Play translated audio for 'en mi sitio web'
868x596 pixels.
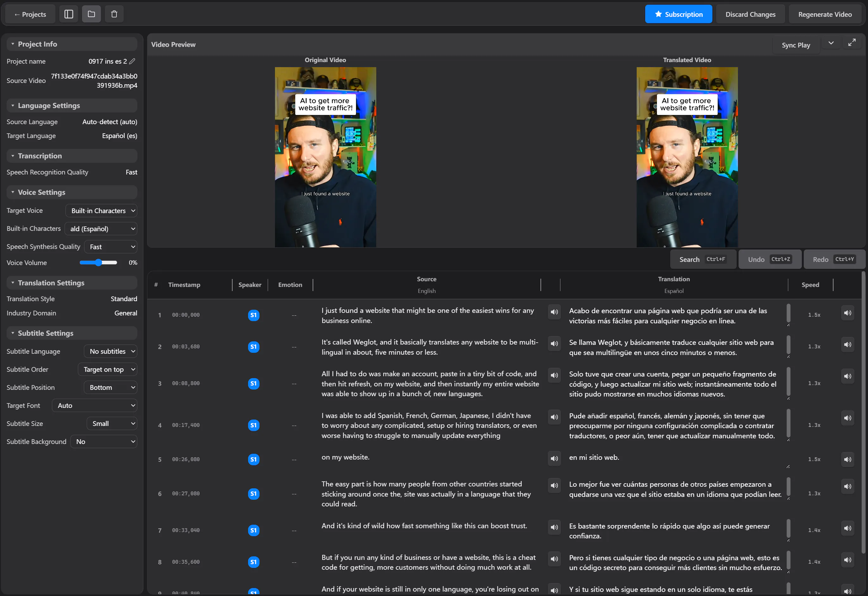(x=848, y=460)
